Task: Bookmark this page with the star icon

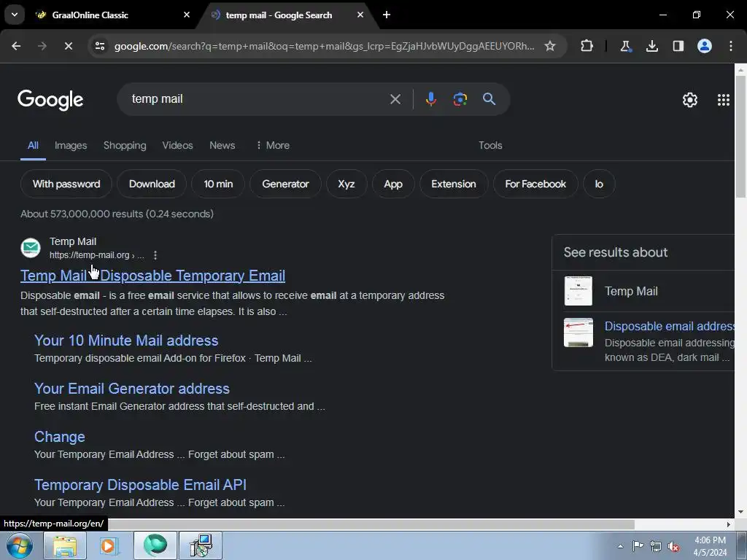Action: [x=550, y=46]
